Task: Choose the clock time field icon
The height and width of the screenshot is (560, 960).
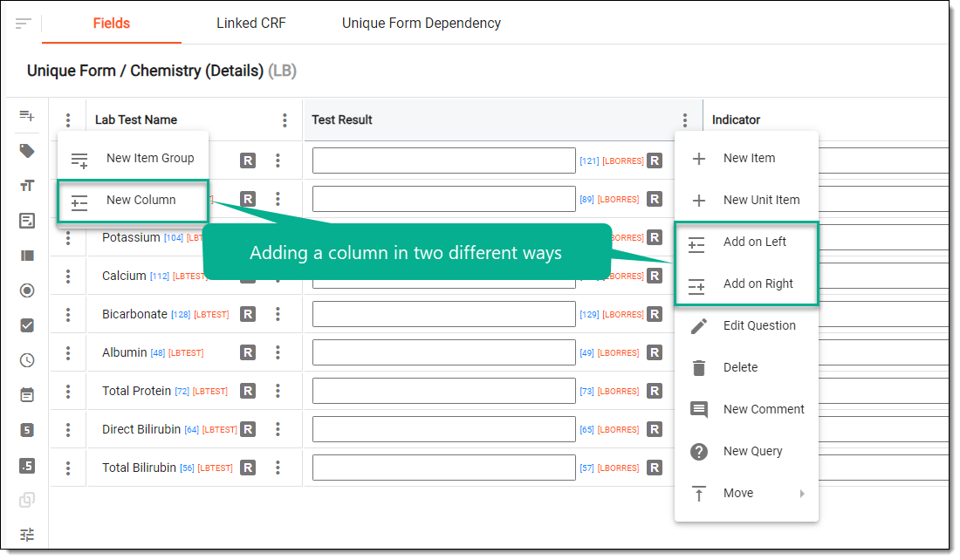Action: (x=27, y=360)
